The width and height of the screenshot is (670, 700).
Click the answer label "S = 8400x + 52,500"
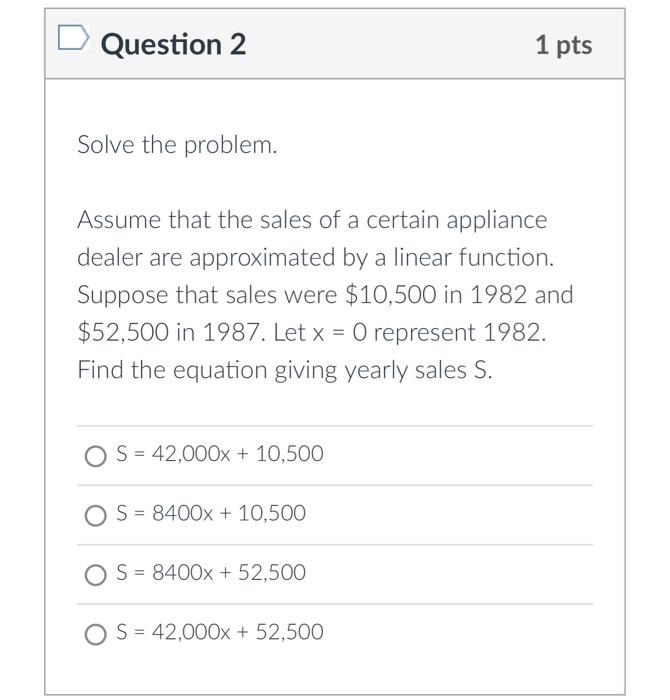[x=211, y=573]
